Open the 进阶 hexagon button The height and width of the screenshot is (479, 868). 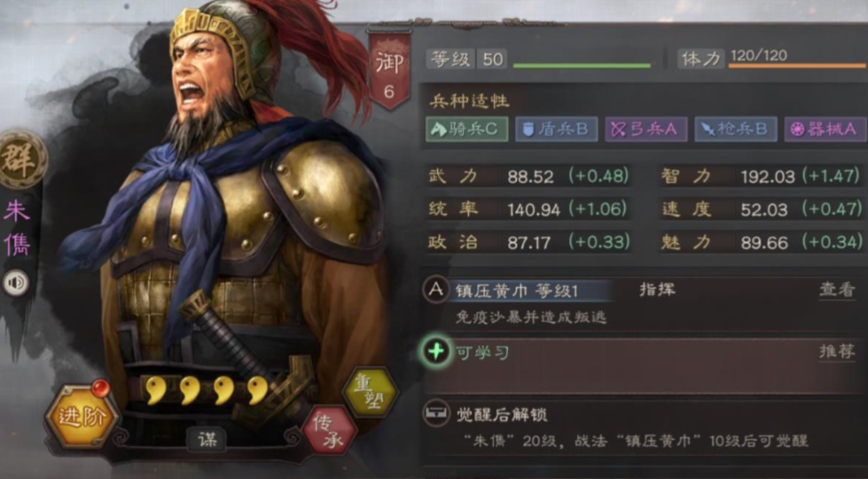pyautogui.click(x=82, y=416)
